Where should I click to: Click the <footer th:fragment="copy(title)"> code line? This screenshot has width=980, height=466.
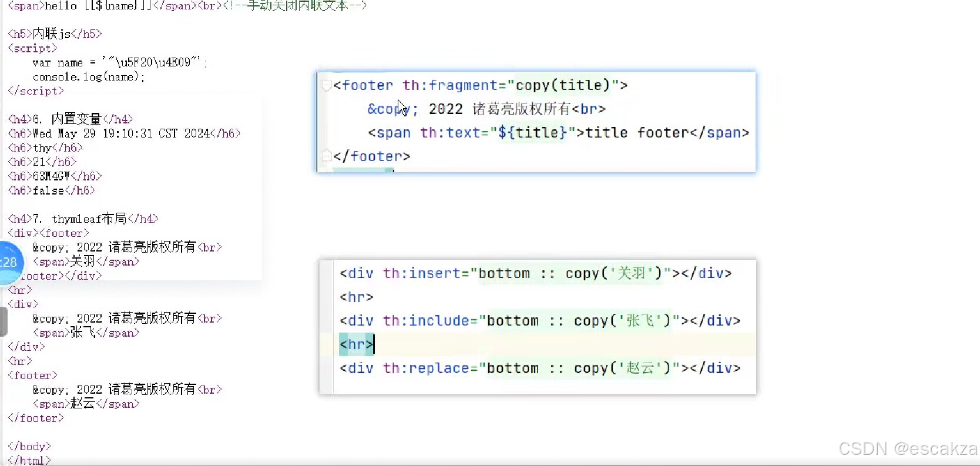[x=480, y=85]
